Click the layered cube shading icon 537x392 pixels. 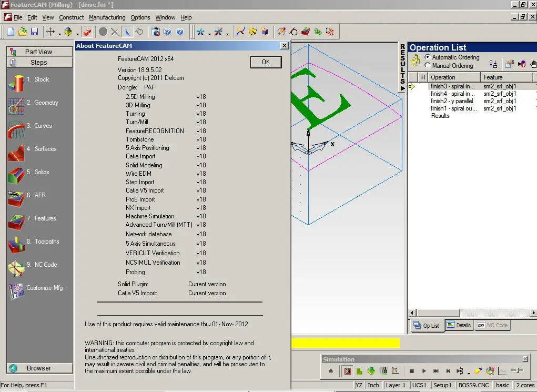tap(68, 32)
